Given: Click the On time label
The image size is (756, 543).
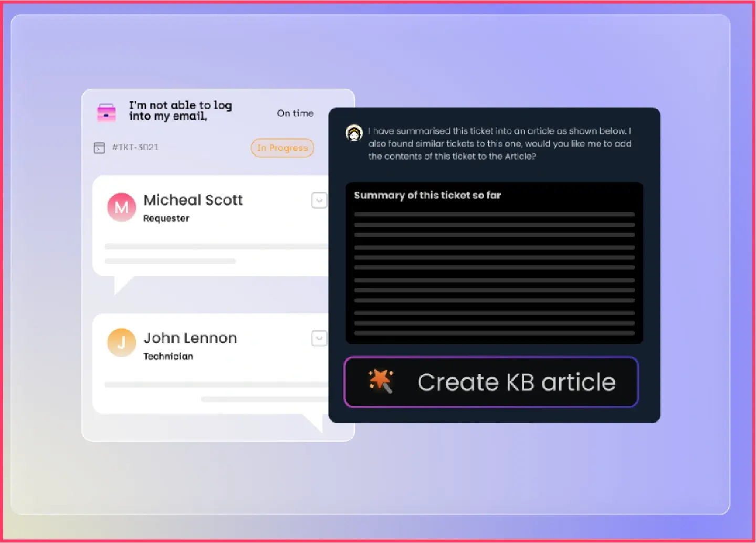Looking at the screenshot, I should coord(296,113).
